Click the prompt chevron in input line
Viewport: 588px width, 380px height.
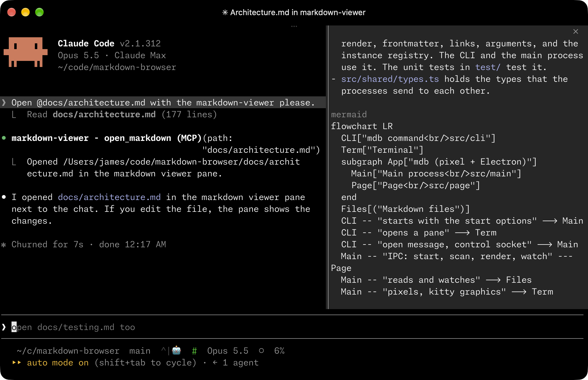4,327
